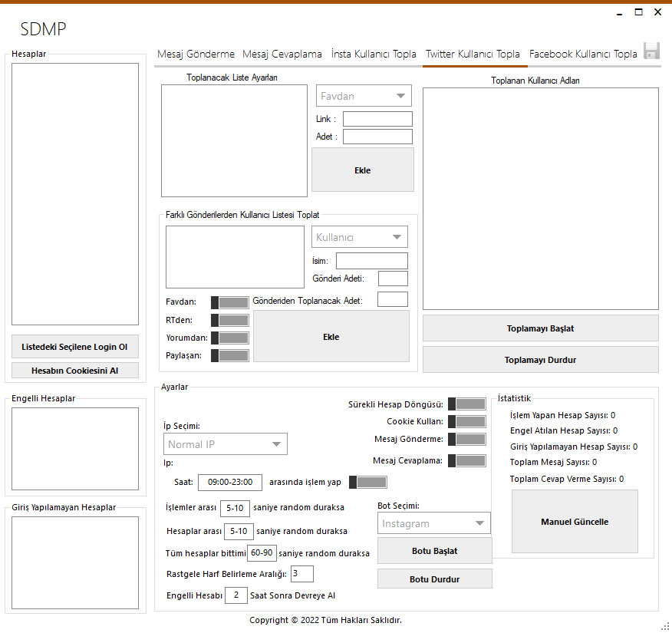Switch to Mesaj Cevaplama tab
The image size is (672, 633).
(x=282, y=54)
